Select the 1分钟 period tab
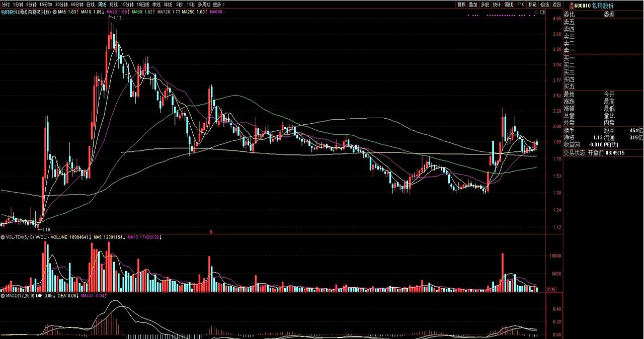The height and width of the screenshot is (339, 644). 18,4
